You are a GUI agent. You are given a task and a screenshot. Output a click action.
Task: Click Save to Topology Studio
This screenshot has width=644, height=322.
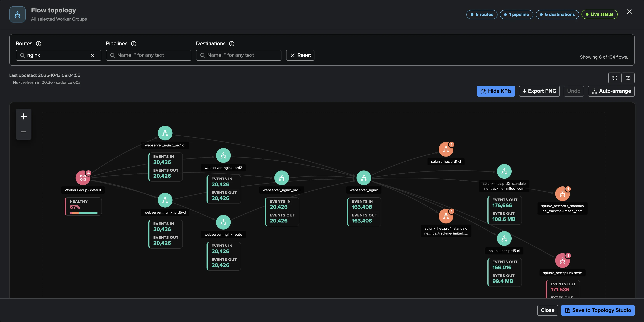[x=598, y=310]
